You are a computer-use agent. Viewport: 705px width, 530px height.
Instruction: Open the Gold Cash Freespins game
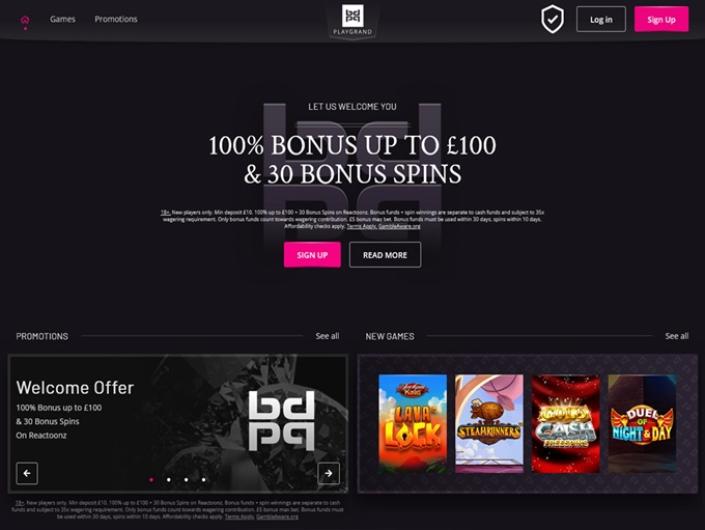click(x=566, y=423)
